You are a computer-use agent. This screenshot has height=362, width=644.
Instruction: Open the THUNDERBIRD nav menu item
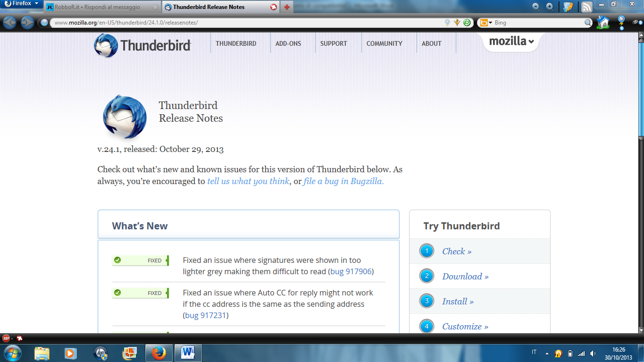(236, 43)
